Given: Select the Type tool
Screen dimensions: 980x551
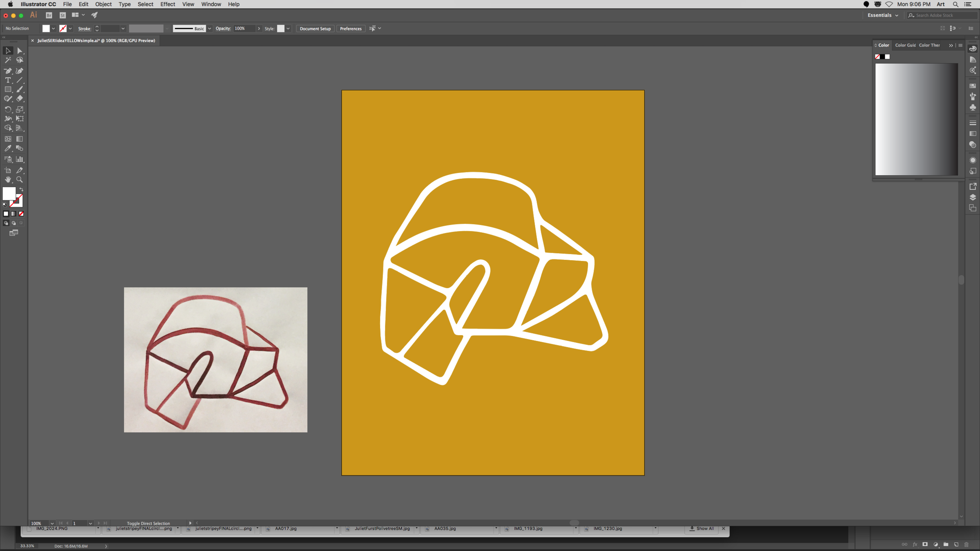Looking at the screenshot, I should 8,80.
